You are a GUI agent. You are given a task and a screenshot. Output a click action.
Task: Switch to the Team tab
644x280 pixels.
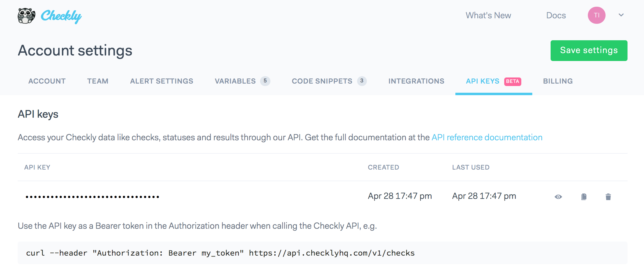coord(98,81)
